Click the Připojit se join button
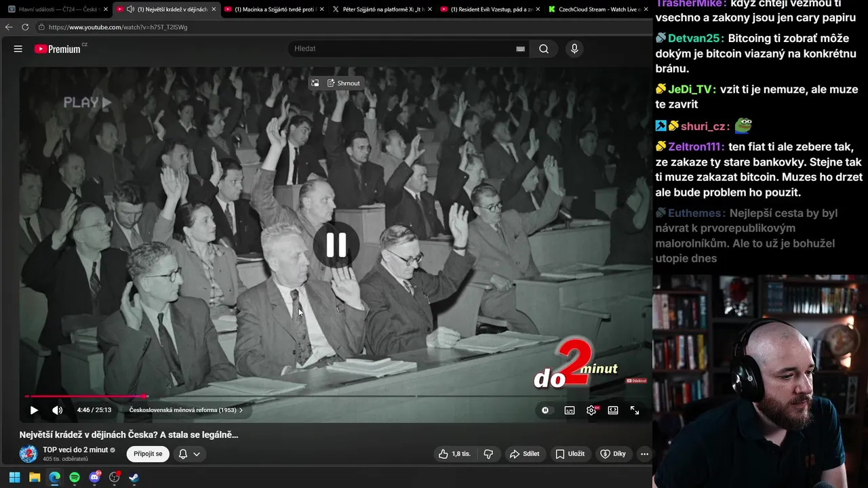868x488 pixels. pos(148,453)
